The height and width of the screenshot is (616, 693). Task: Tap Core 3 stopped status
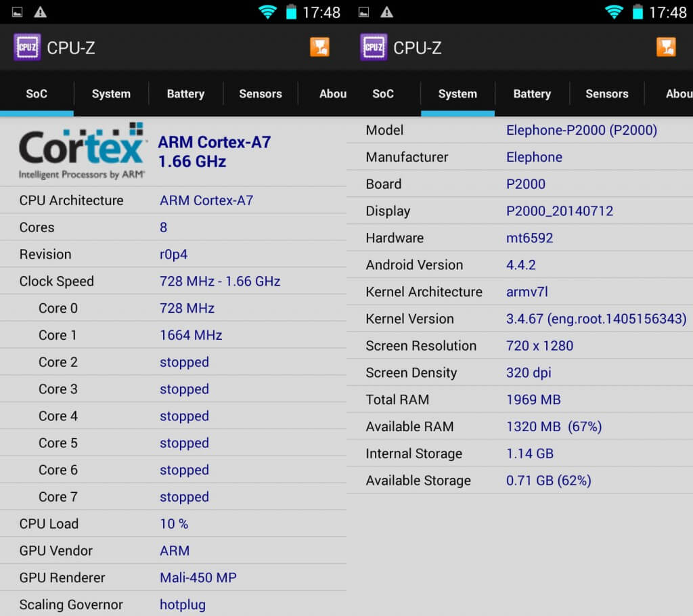(184, 389)
